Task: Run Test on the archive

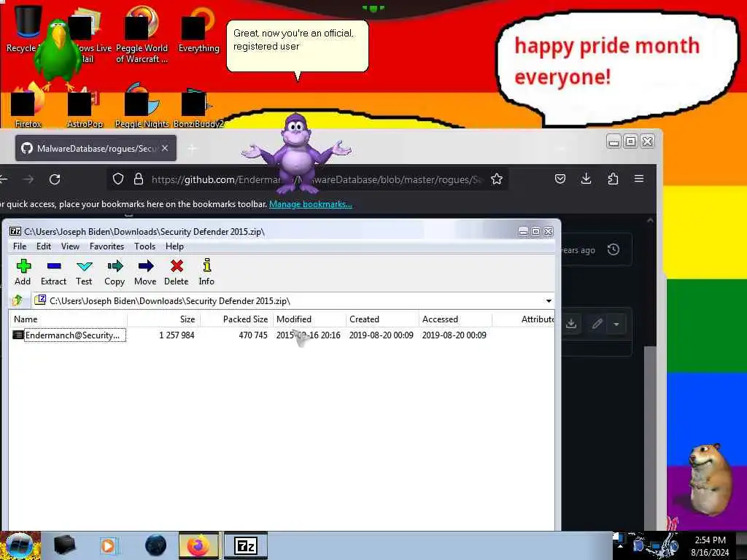Action: point(84,272)
